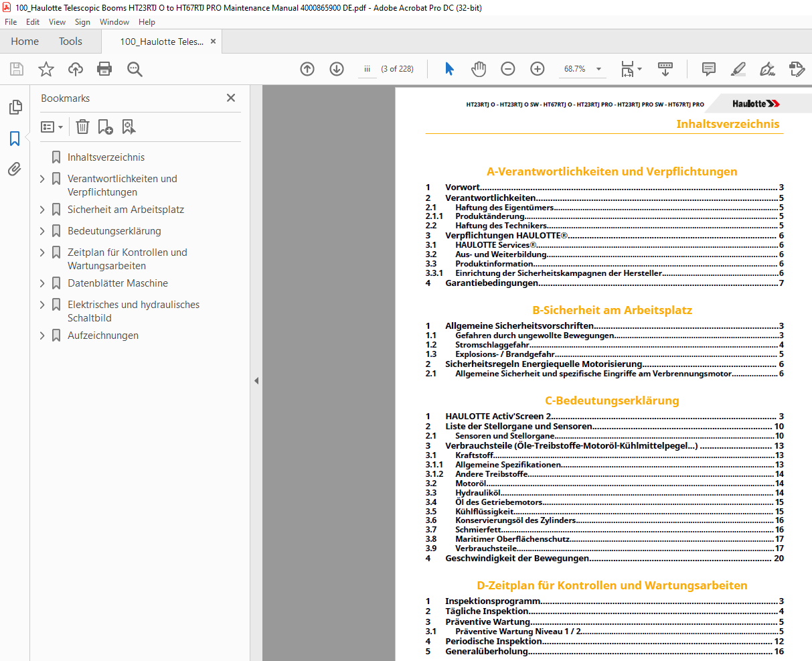Go to previous page arrow icon

307,69
